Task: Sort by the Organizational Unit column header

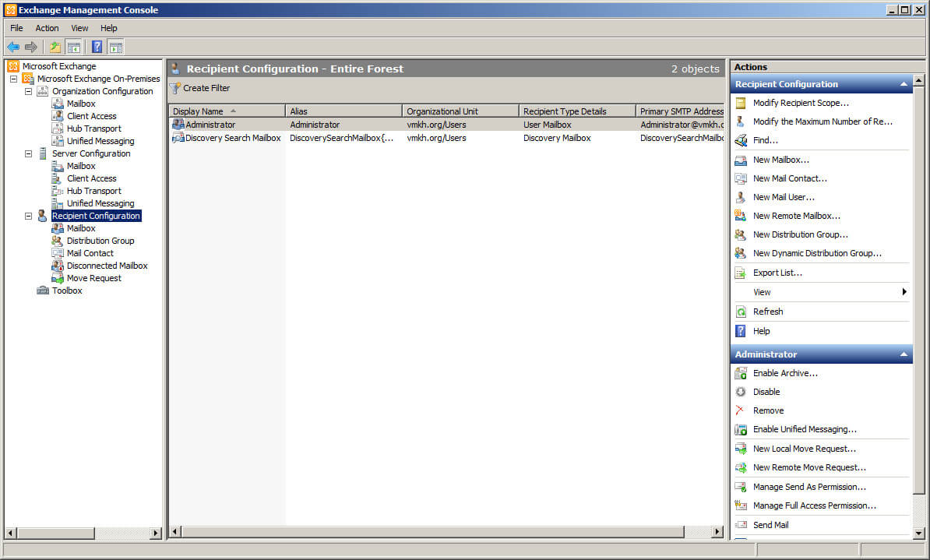Action: (x=461, y=111)
